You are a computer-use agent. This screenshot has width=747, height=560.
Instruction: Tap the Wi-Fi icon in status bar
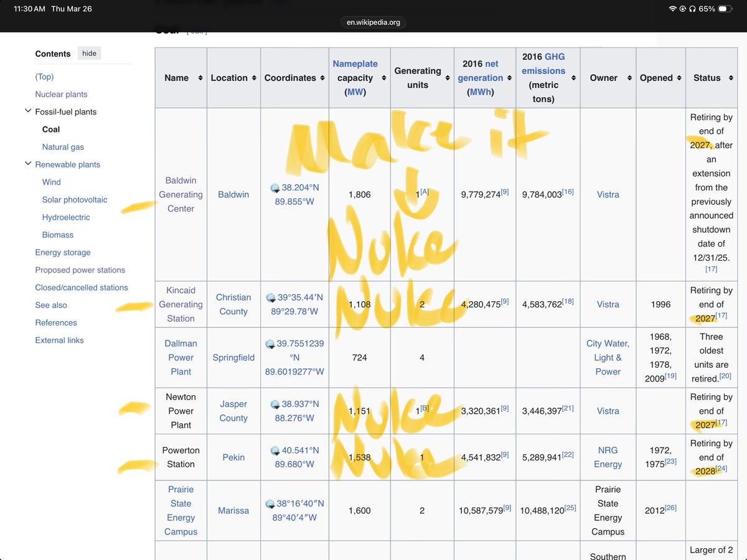[x=672, y=9]
